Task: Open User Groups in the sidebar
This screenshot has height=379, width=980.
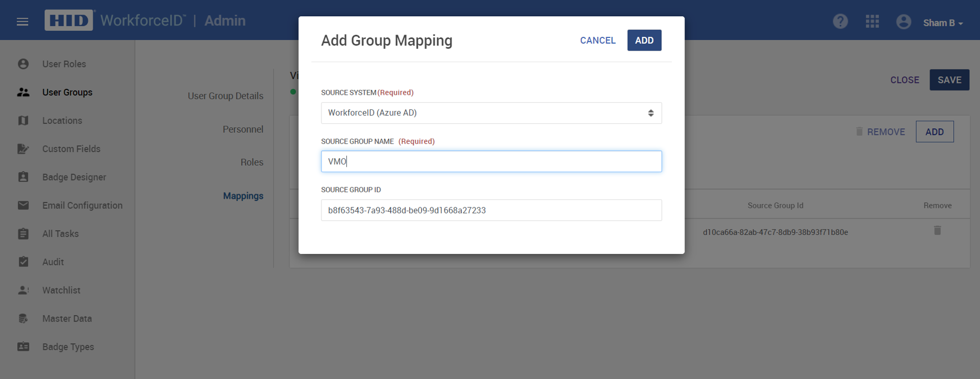Action: [x=67, y=92]
